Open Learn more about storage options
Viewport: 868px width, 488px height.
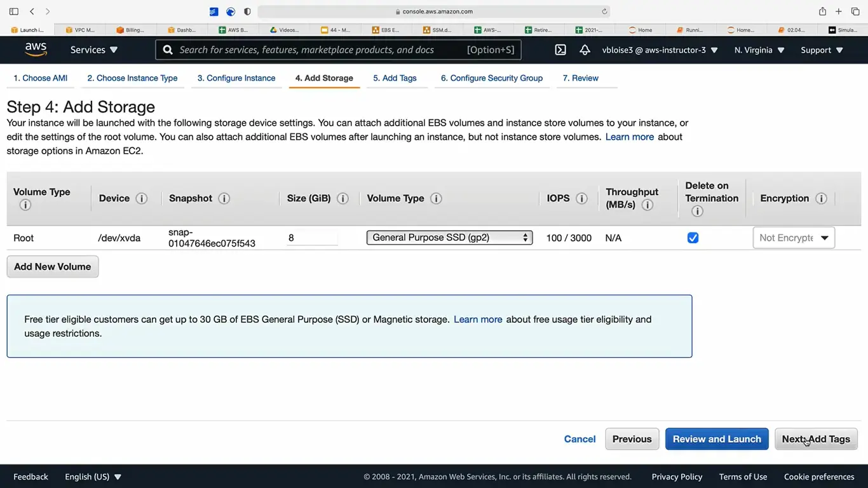(x=630, y=137)
